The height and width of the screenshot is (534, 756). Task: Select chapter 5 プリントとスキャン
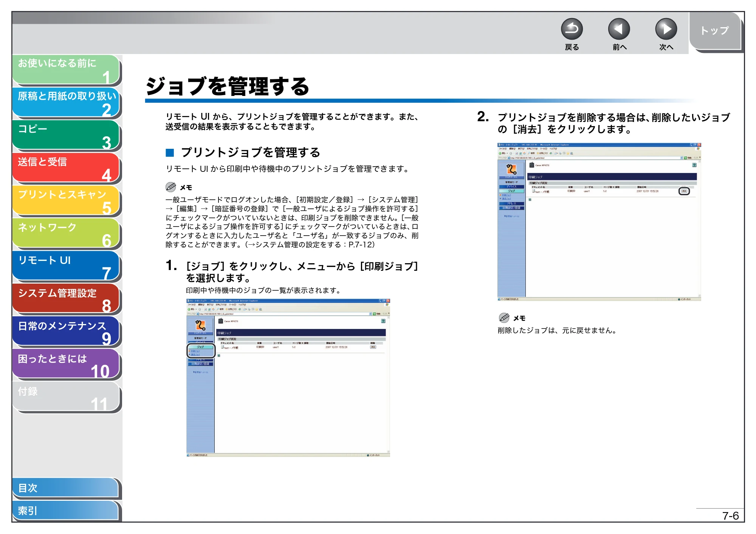(x=67, y=201)
